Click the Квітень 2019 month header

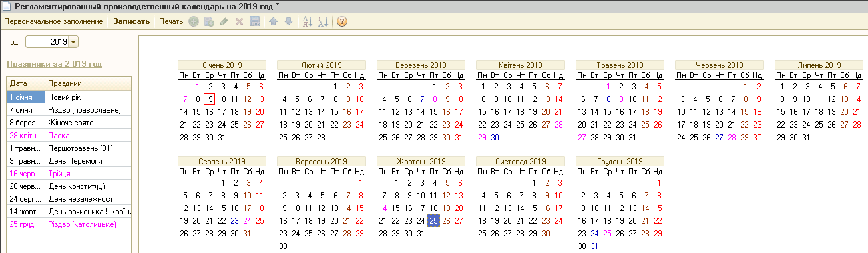click(520, 65)
